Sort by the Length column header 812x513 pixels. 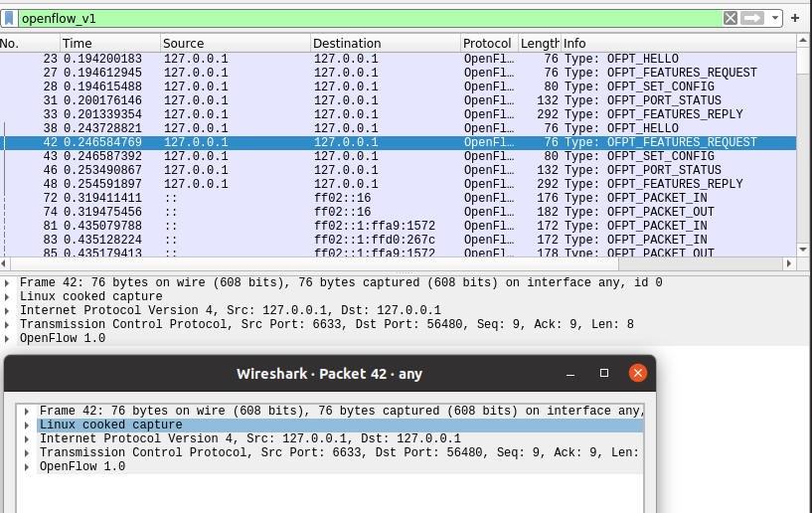pyautogui.click(x=539, y=44)
